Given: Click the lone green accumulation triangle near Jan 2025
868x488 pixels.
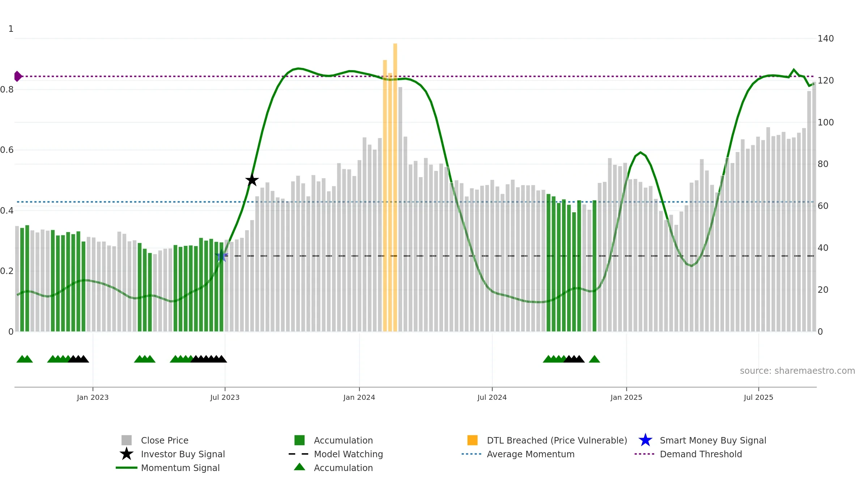Looking at the screenshot, I should pos(594,359).
